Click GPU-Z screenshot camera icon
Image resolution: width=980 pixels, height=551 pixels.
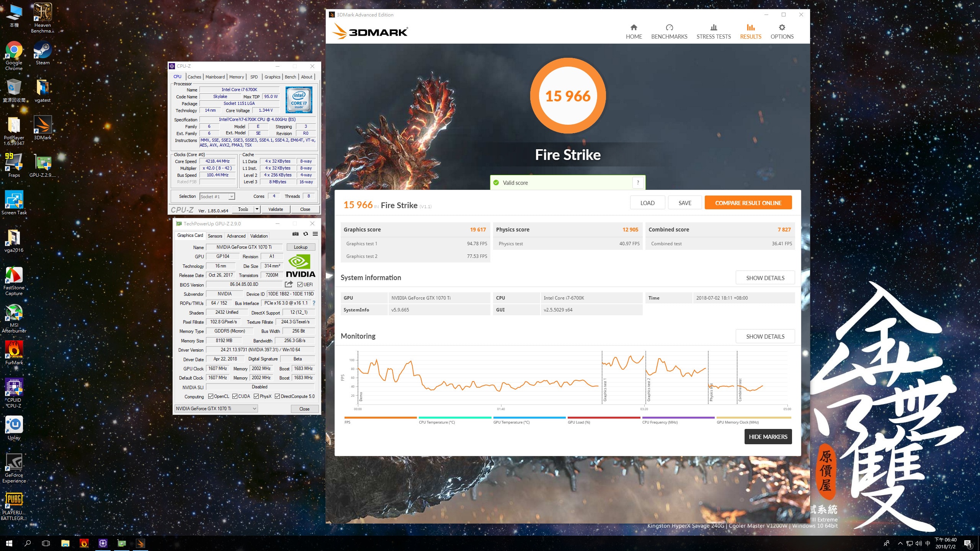[295, 234]
